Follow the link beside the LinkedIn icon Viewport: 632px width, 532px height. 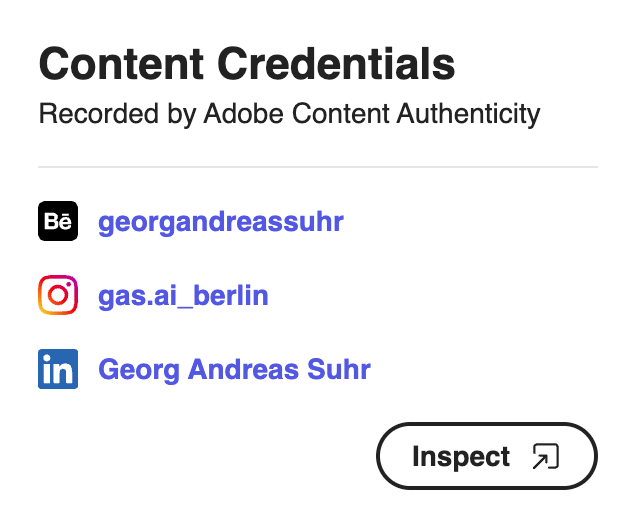[x=235, y=369]
